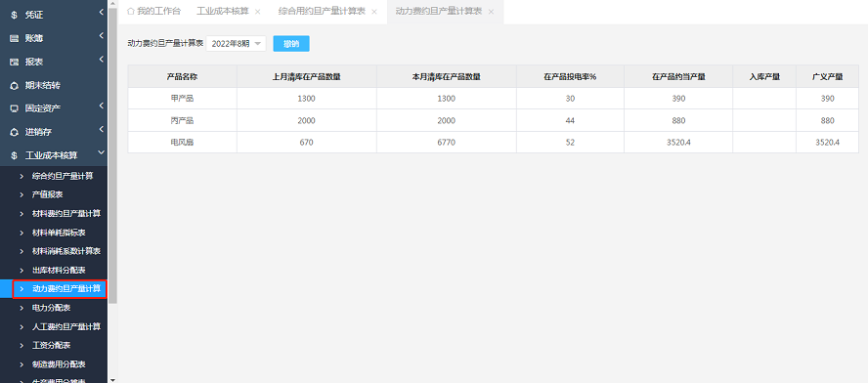Expand the 凭证 menu chevron
The image size is (868, 383).
click(x=102, y=12)
